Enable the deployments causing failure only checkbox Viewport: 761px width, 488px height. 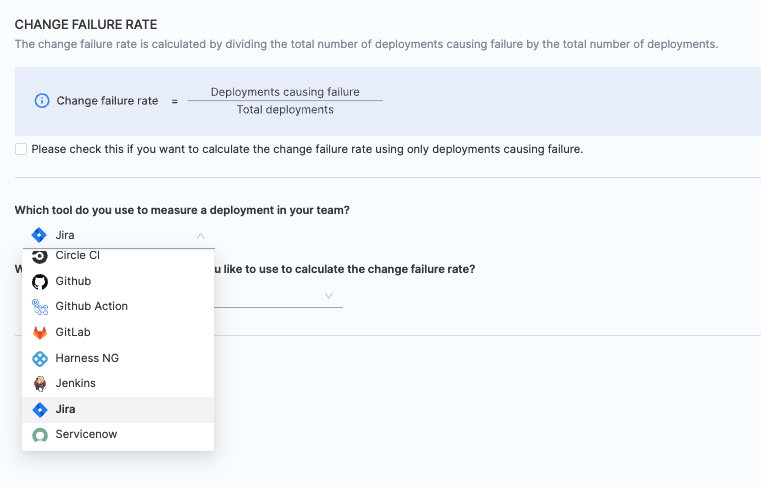point(22,149)
